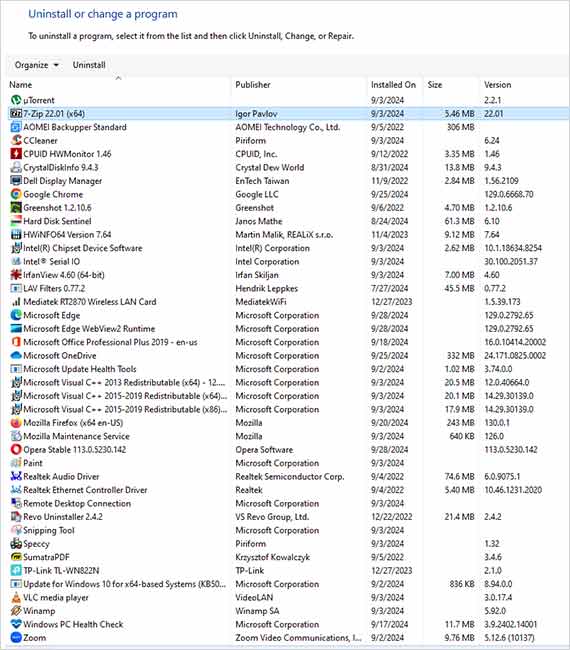570x650 pixels.
Task: Select Microsoft Edge WebView2 Runtime entry
Action: pos(289,328)
